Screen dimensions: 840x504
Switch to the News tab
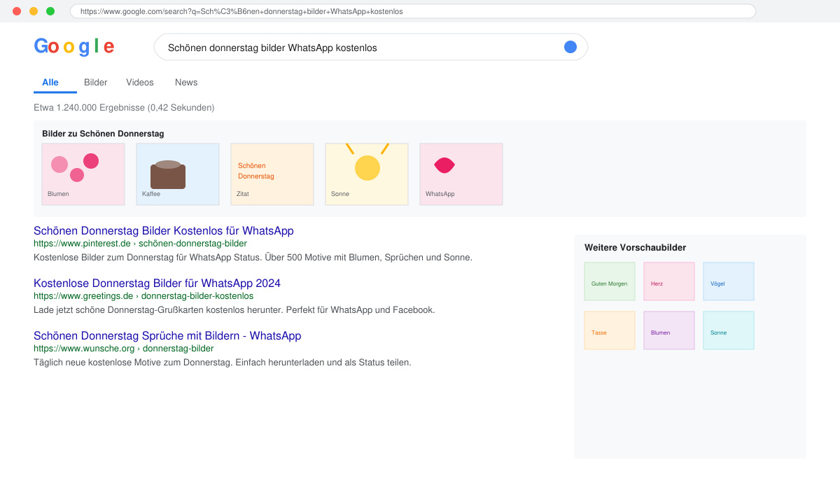tap(186, 83)
